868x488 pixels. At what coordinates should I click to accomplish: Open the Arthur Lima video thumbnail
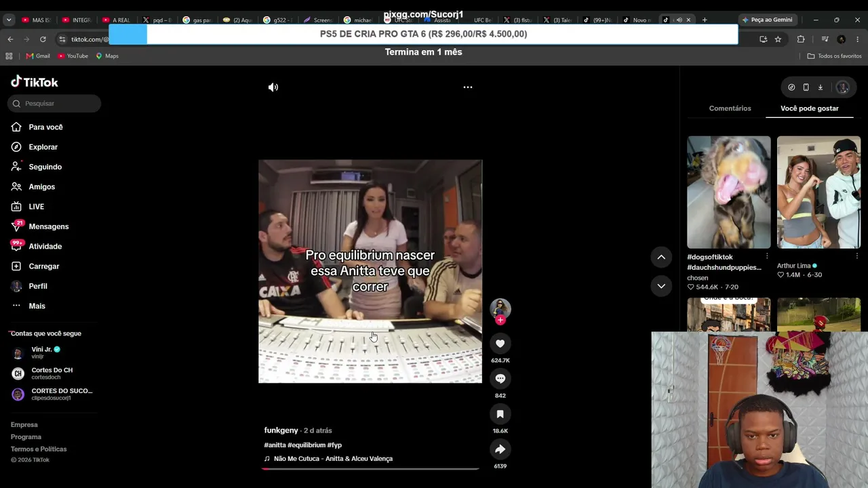coord(818,192)
